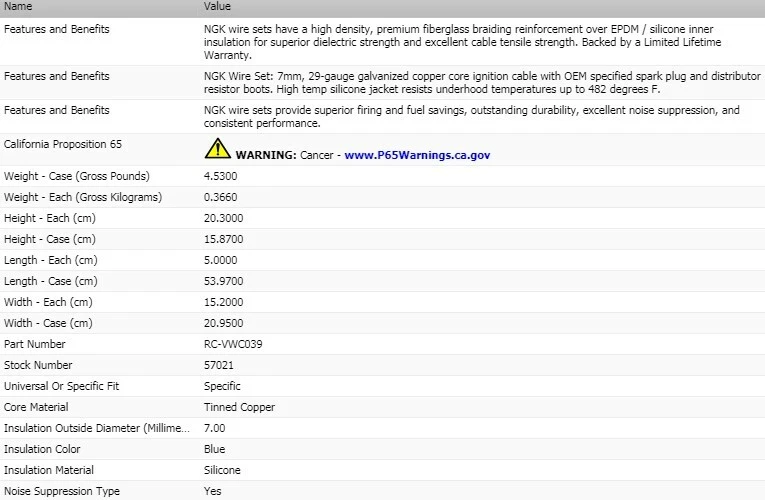The height and width of the screenshot is (500, 765).
Task: Select the 'Length - Each (cm)' label
Action: click(x=51, y=260)
